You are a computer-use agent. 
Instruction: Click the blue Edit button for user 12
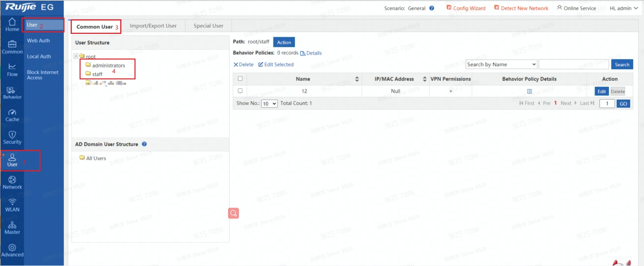click(601, 91)
